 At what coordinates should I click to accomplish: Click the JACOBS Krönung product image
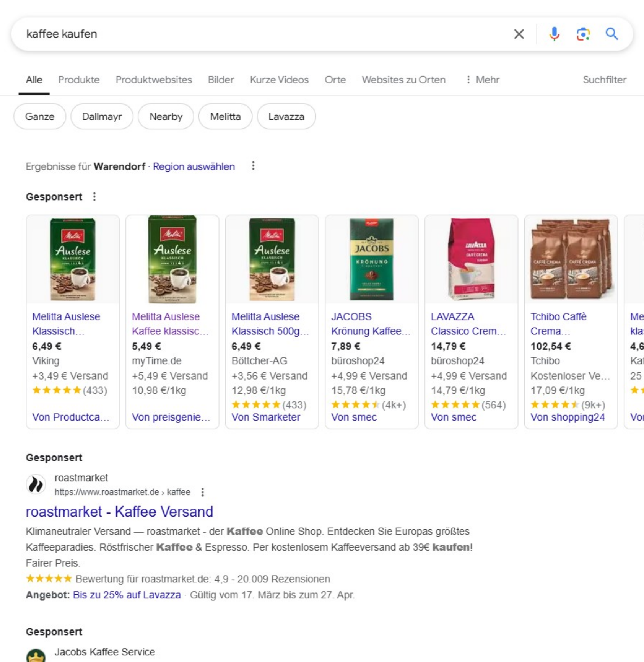(371, 259)
